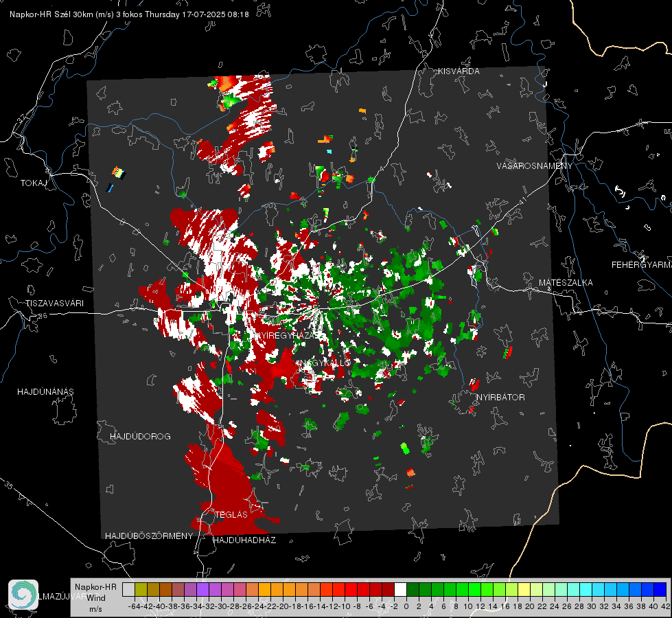Click the KISVÁRDA town label
The image size is (672, 618).
tap(459, 71)
